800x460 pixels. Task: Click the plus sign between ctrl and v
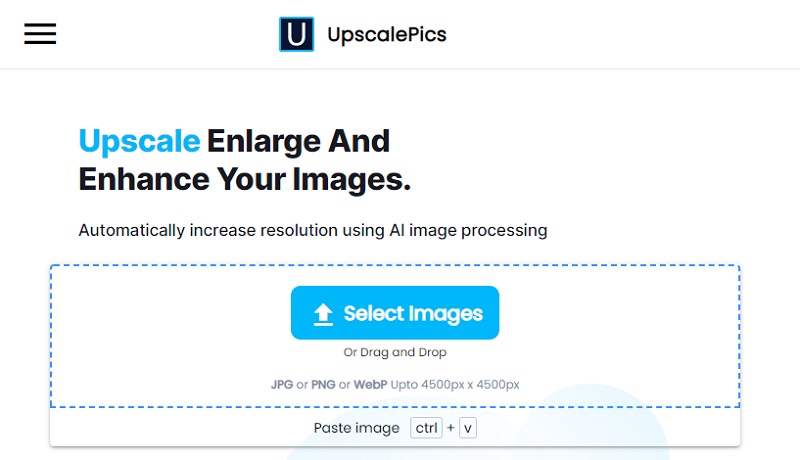(450, 428)
